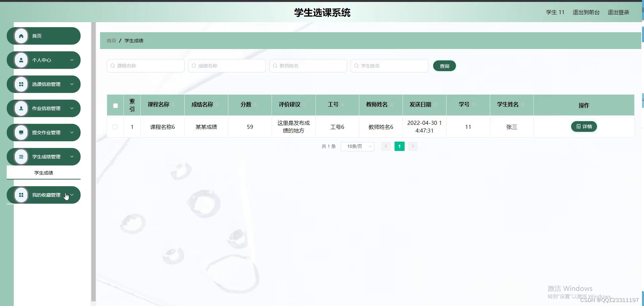This screenshot has height=306, width=644.
Task: Click the 课程名称6 cell
Action: [x=163, y=127]
